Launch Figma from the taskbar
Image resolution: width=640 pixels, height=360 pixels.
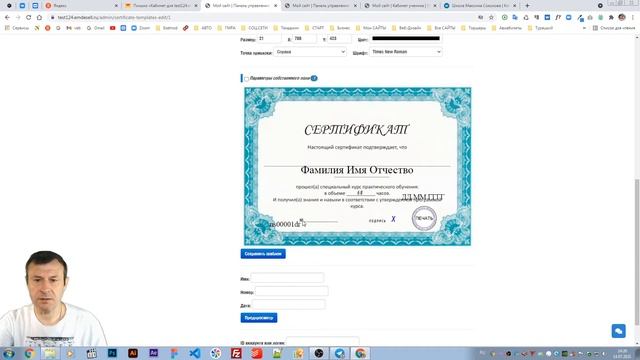[x=174, y=353]
